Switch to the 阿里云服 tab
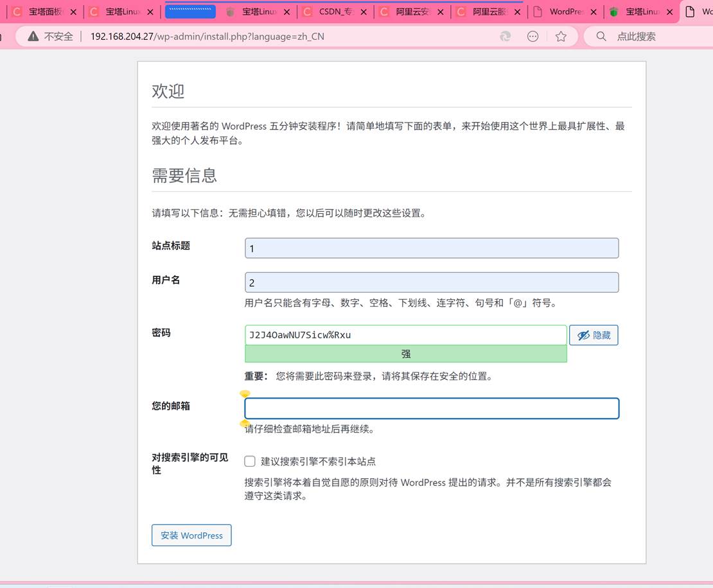The width and height of the screenshot is (713, 588). [489, 12]
